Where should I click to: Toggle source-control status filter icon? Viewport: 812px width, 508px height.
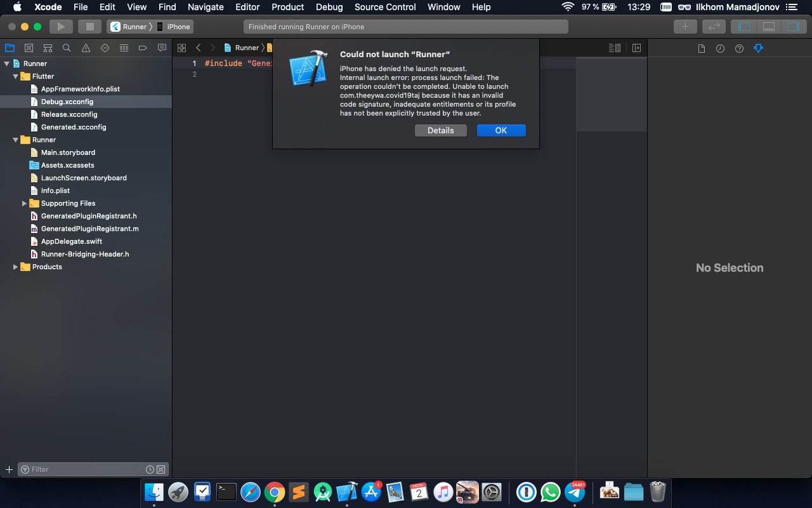click(x=161, y=469)
